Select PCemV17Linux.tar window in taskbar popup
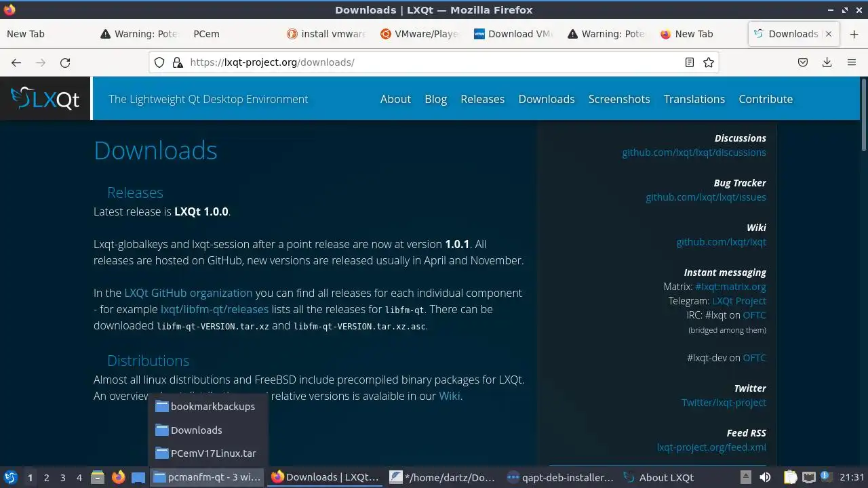The height and width of the screenshot is (488, 868). coord(208,453)
